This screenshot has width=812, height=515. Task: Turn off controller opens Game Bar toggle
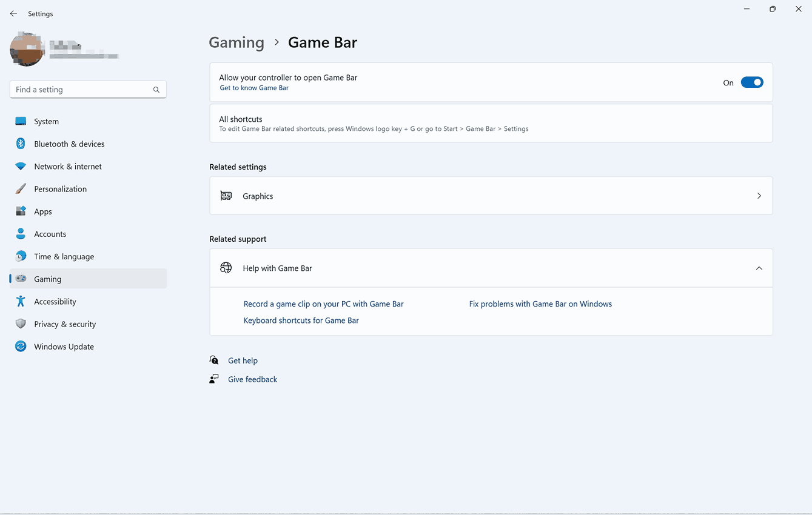(752, 82)
